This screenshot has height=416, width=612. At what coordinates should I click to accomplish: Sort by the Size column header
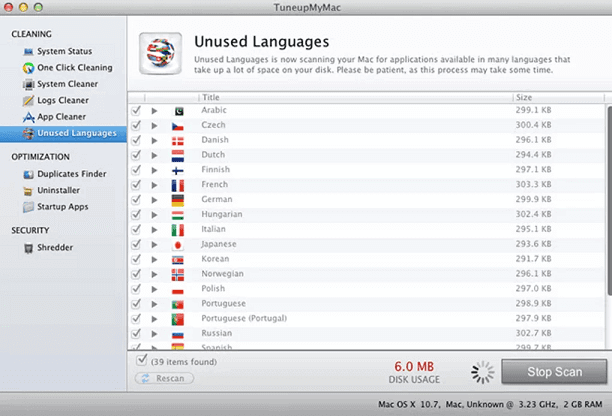coord(558,97)
